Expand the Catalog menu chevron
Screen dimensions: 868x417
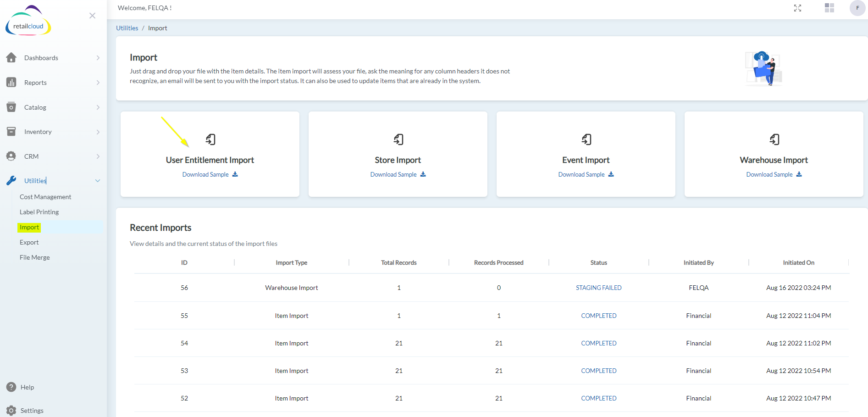click(98, 107)
